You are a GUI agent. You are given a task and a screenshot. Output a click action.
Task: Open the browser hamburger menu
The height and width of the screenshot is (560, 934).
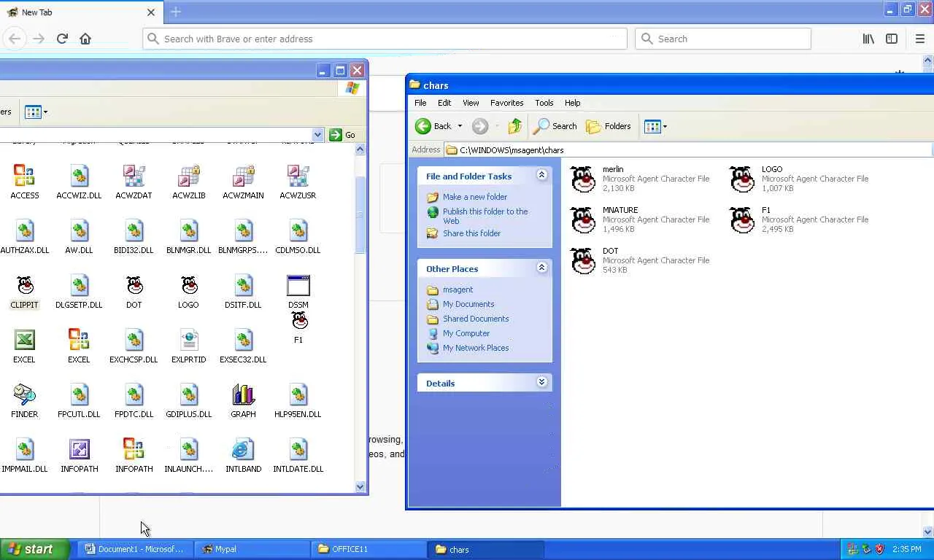pos(920,39)
